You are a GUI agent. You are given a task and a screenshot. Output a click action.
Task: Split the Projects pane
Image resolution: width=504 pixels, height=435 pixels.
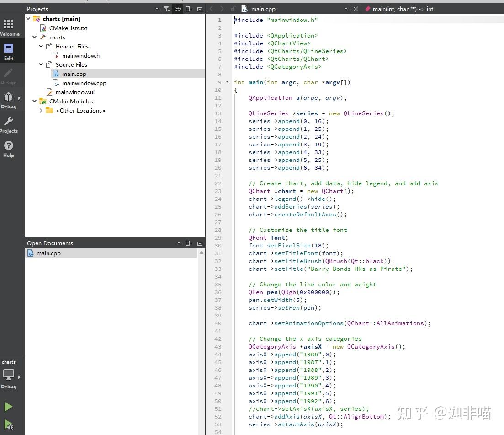click(x=189, y=9)
